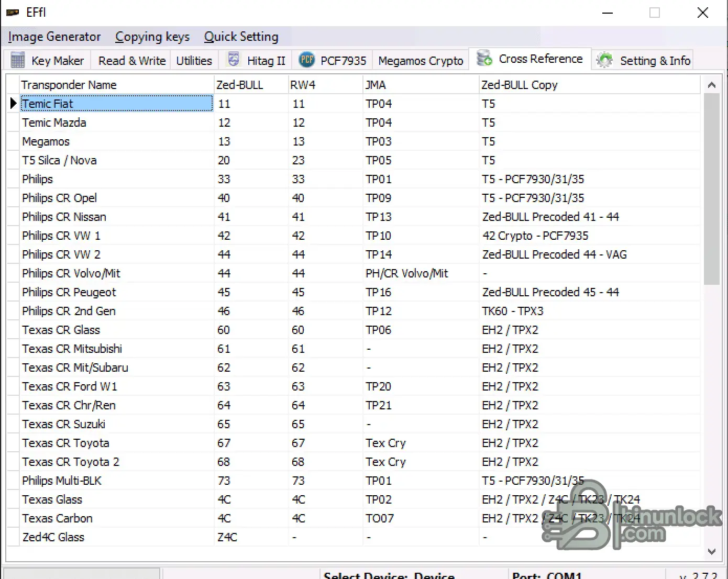
Task: Click the '42 Crypto - PCF7935' copy cell
Action: coord(590,236)
